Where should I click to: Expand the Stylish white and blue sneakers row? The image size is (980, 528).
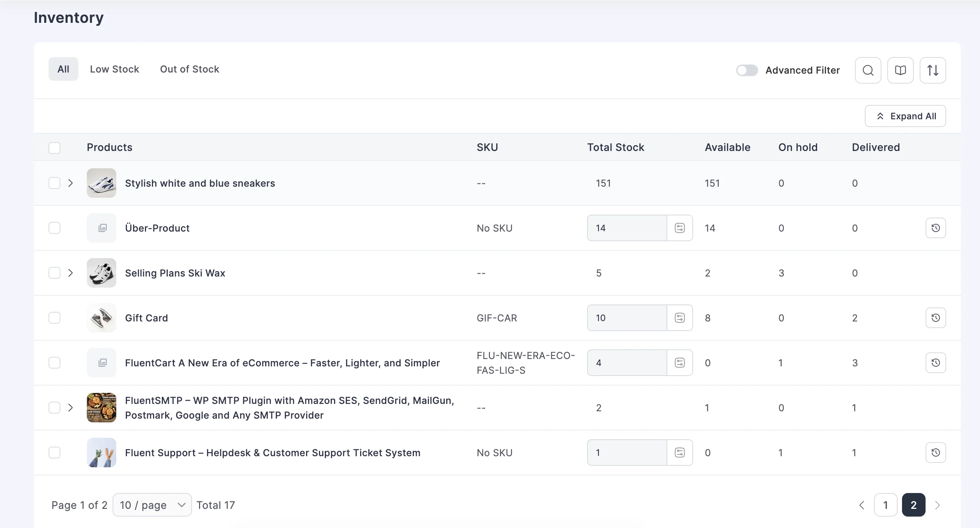click(x=71, y=183)
